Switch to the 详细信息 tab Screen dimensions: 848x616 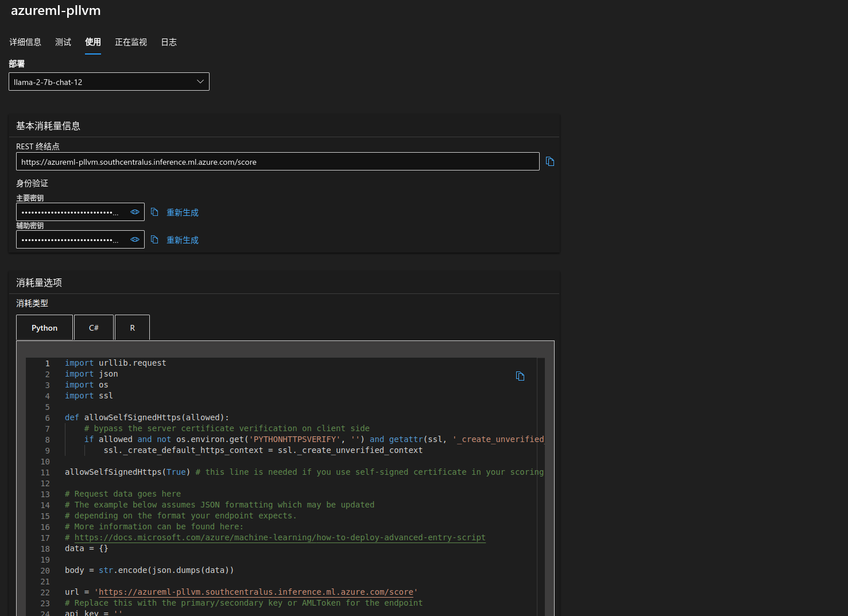25,42
